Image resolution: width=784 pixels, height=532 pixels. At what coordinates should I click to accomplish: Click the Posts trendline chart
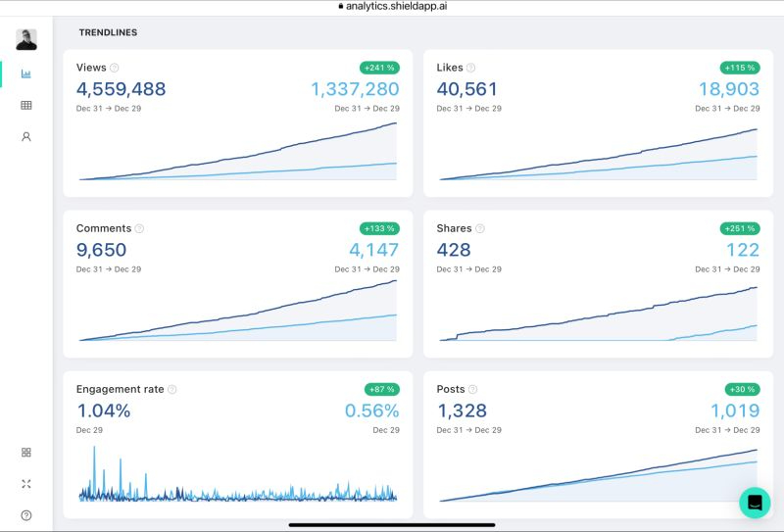(x=599, y=475)
